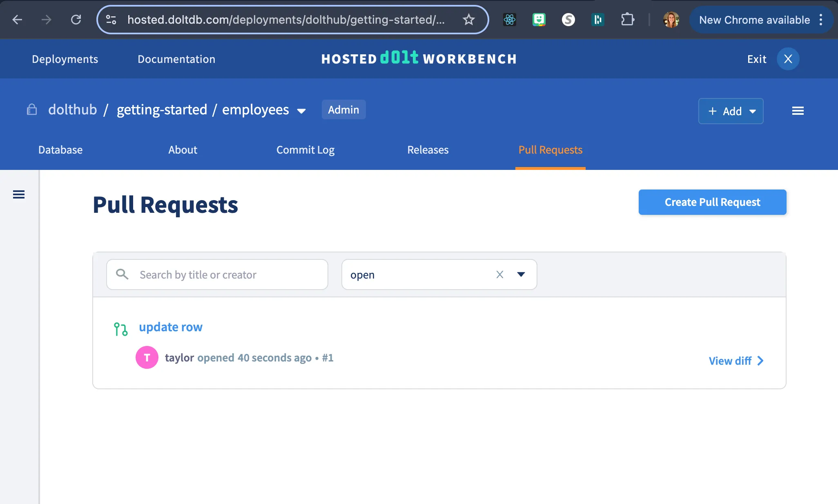Click the green pull request icon
838x504 pixels.
(x=120, y=329)
